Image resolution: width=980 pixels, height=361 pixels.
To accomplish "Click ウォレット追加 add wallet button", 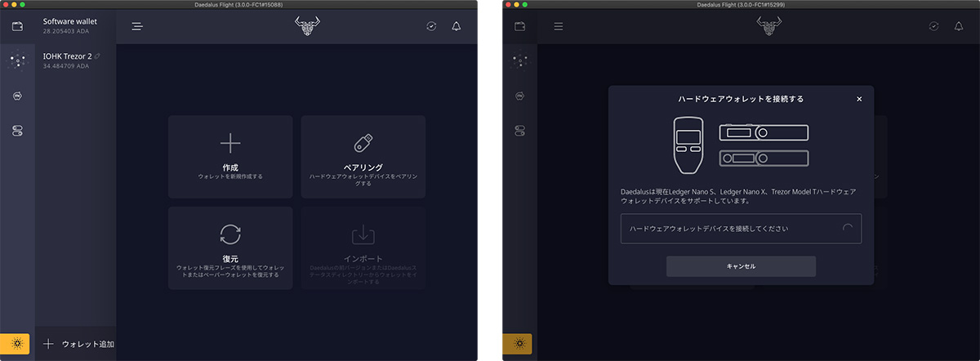I will coord(79,344).
